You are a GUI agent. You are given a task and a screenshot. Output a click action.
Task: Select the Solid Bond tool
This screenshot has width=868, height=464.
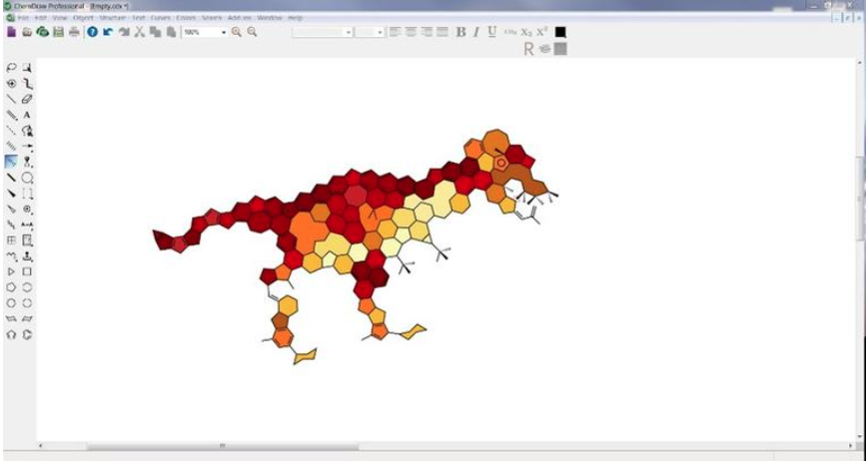[x=11, y=99]
